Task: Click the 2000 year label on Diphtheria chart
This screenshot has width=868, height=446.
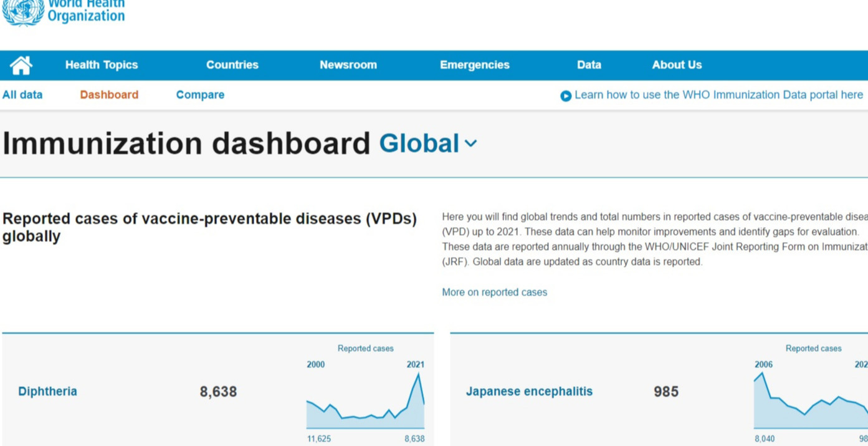Action: click(x=315, y=364)
